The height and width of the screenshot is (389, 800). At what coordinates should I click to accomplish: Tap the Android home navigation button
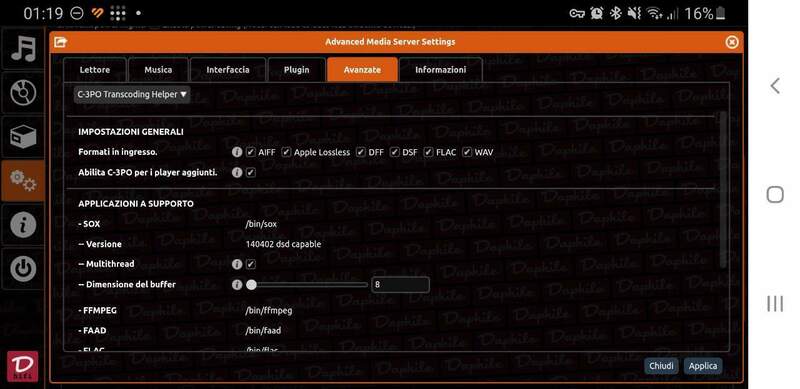coord(775,194)
